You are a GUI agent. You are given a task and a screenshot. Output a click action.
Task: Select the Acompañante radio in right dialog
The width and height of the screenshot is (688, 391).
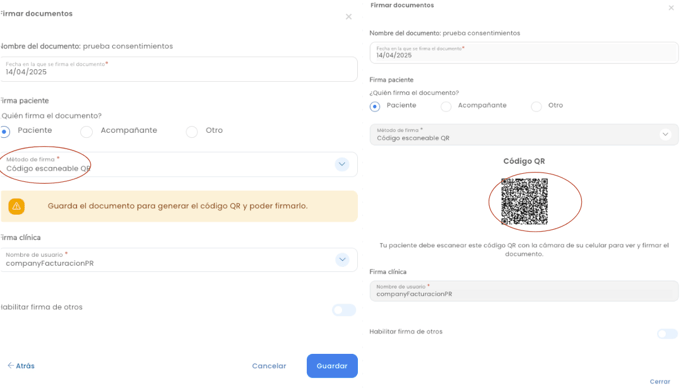point(446,107)
